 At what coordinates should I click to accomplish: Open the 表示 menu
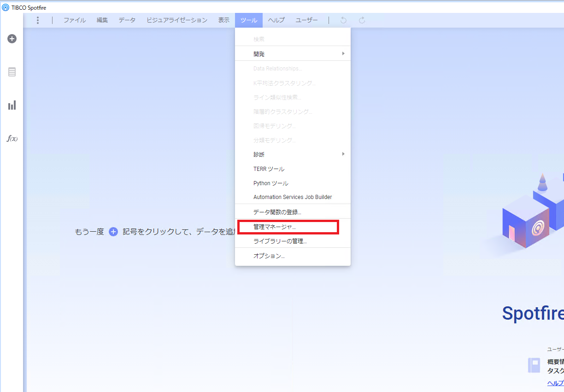coord(224,20)
